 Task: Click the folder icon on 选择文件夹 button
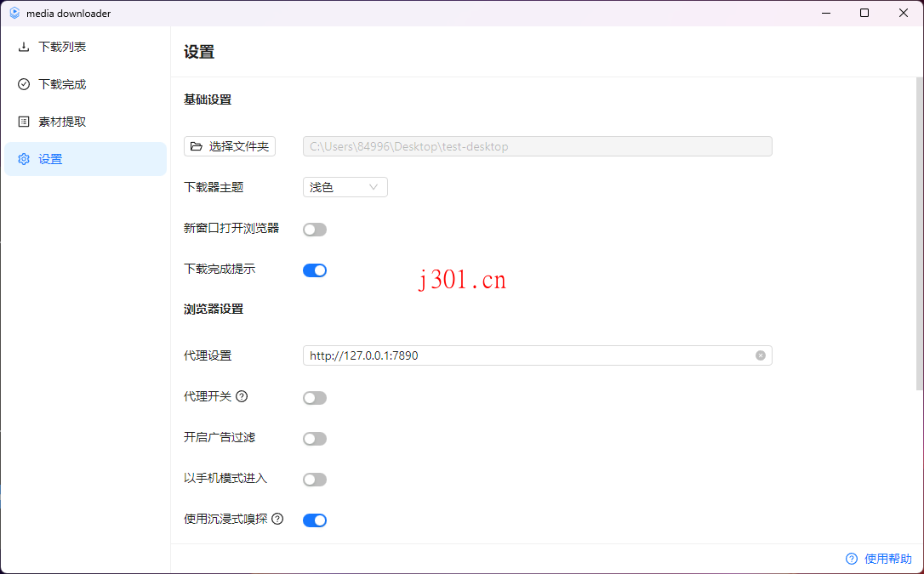coord(197,146)
